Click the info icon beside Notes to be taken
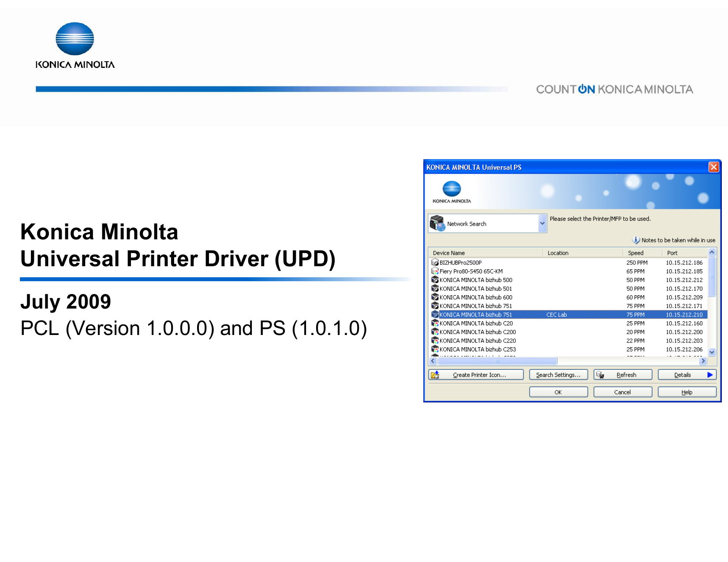 tap(636, 240)
